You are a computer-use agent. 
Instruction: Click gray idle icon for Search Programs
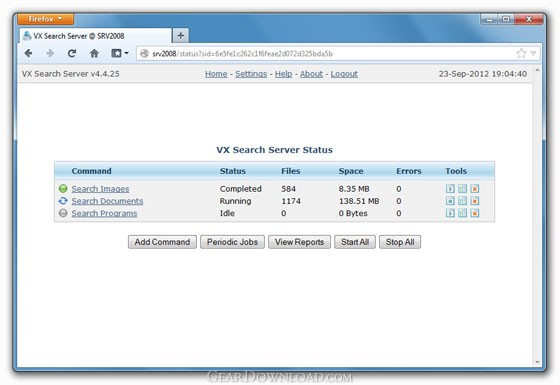coord(63,213)
